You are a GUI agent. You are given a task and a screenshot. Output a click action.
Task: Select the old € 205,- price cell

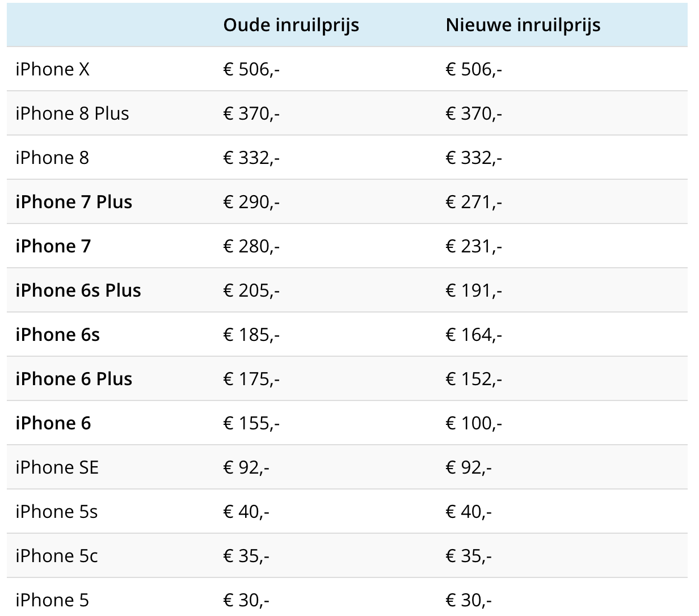pos(251,290)
